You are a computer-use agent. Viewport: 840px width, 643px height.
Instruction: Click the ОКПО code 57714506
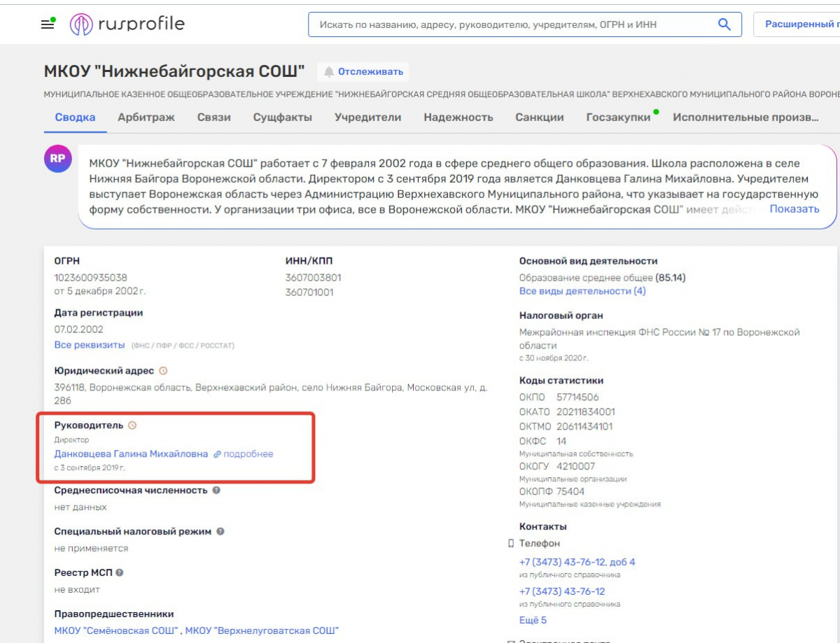point(577,397)
